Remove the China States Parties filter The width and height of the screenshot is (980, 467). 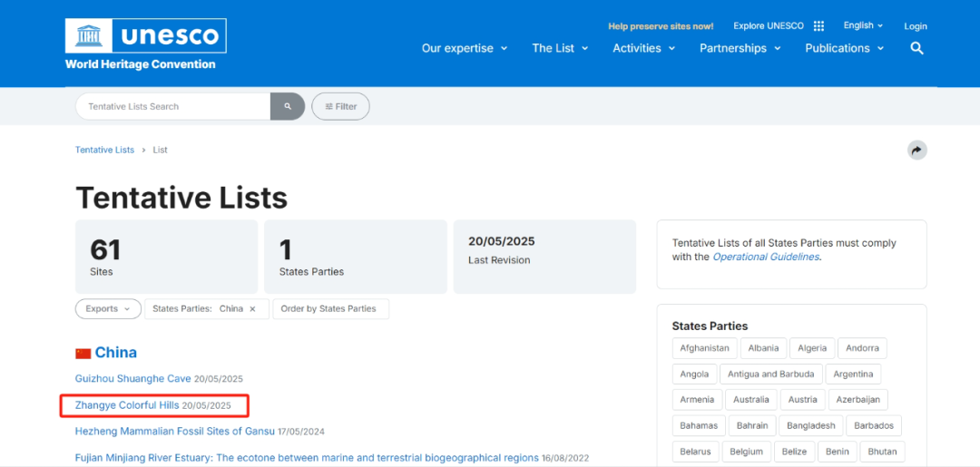(x=252, y=309)
